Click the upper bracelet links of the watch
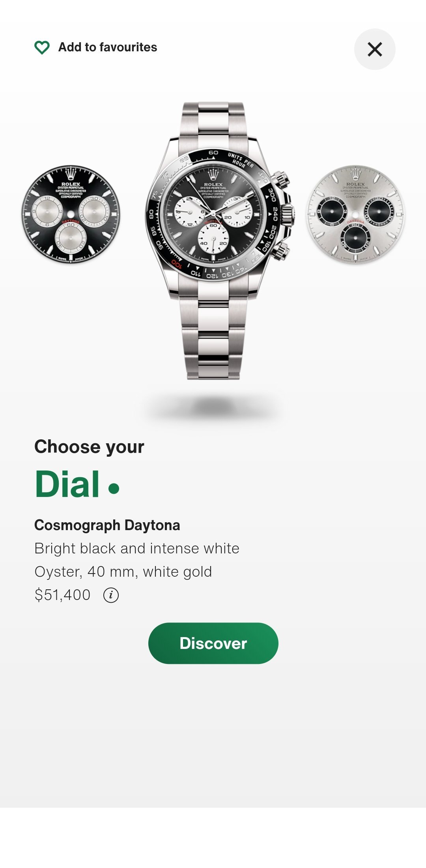 [x=213, y=120]
